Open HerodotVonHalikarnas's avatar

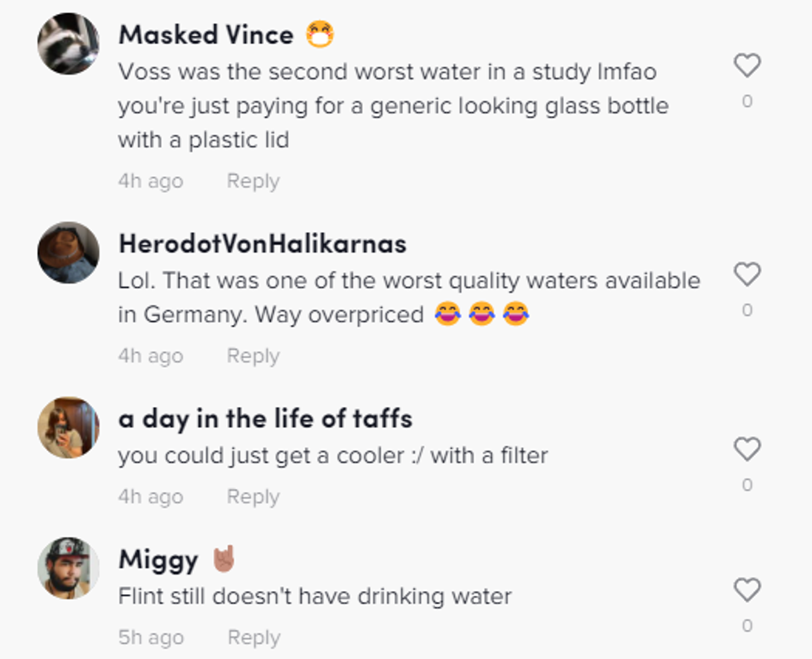68,252
